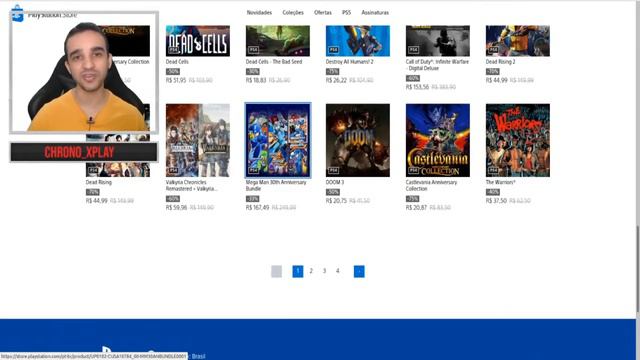The height and width of the screenshot is (360, 640).
Task: Click the PS4 badge on Castlevania cover
Action: pos(413,170)
